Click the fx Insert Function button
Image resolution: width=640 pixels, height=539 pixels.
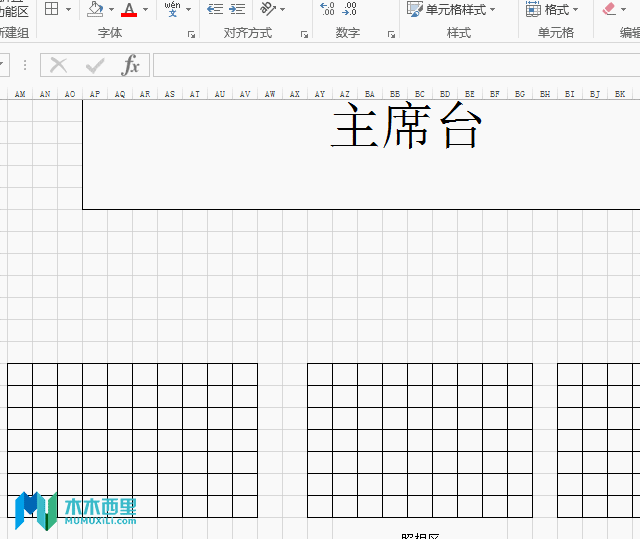click(130, 65)
